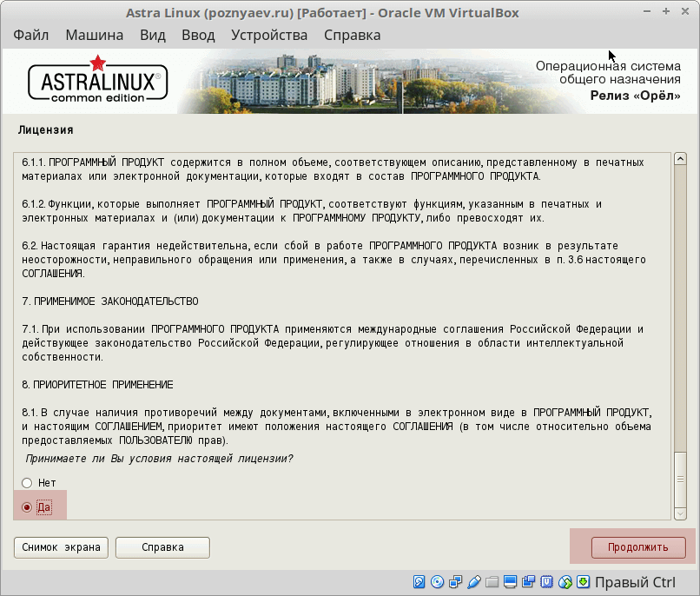700x596 pixels.
Task: Click the optical disk status icon
Action: coord(438,582)
